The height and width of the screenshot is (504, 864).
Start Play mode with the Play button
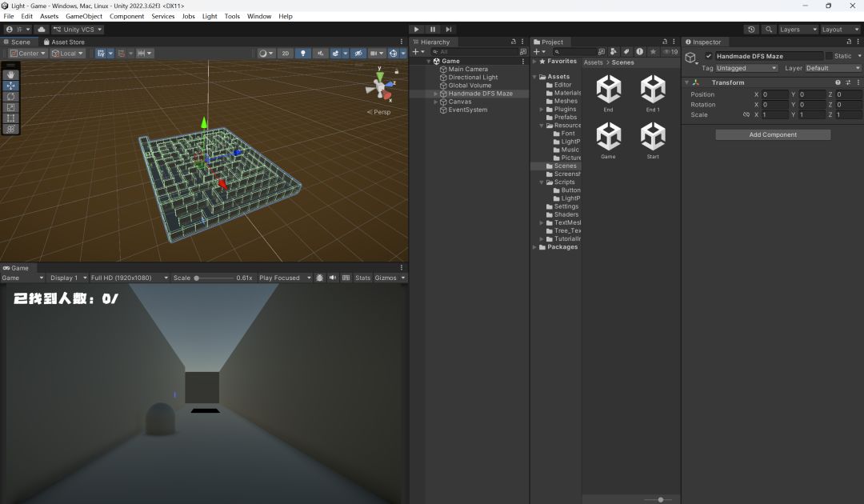pos(417,29)
